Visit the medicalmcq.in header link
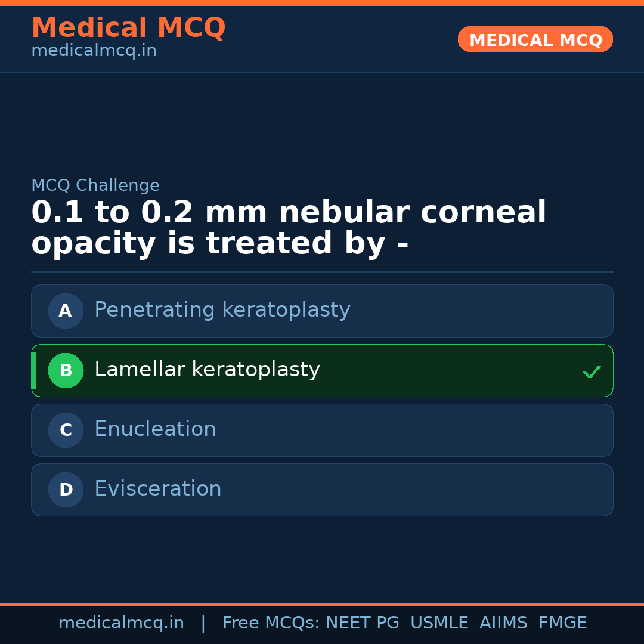 [x=94, y=50]
